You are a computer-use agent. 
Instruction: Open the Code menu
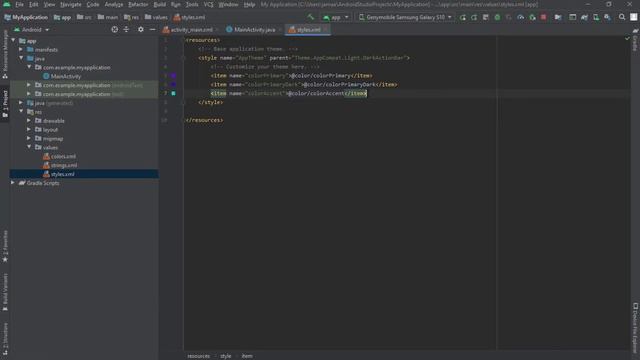(93, 4)
